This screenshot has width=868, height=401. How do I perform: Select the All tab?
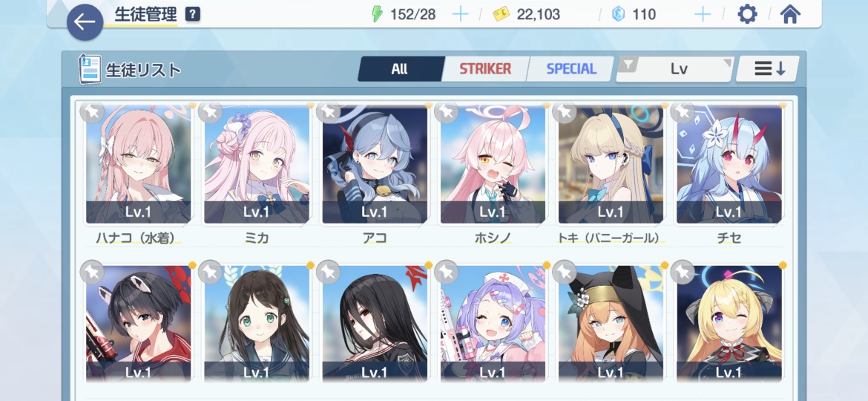400,68
